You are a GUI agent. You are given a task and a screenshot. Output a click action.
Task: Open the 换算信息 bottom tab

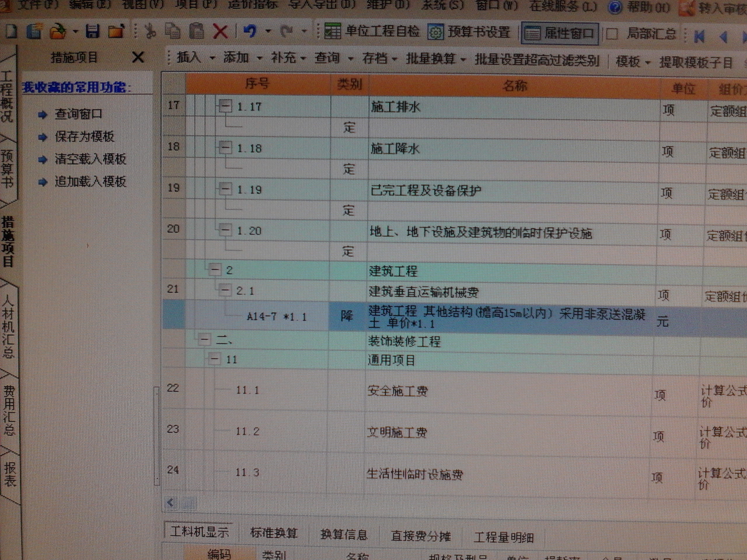tap(343, 534)
